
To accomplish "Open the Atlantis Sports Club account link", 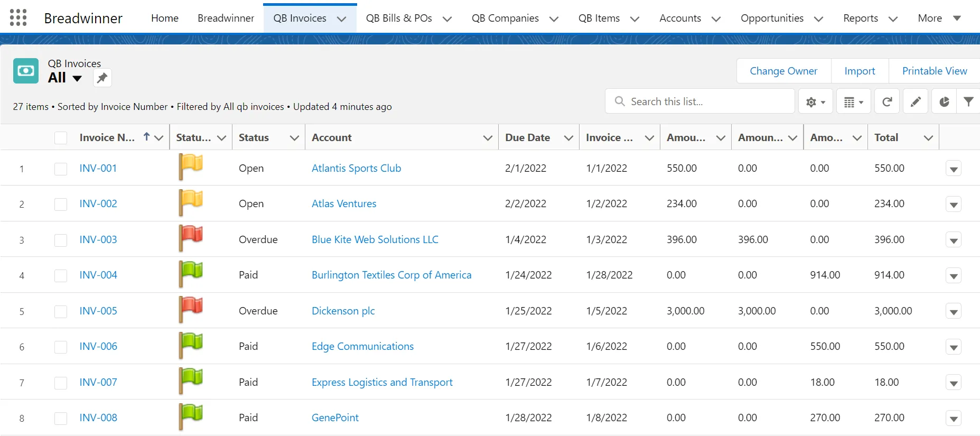I will point(356,168).
